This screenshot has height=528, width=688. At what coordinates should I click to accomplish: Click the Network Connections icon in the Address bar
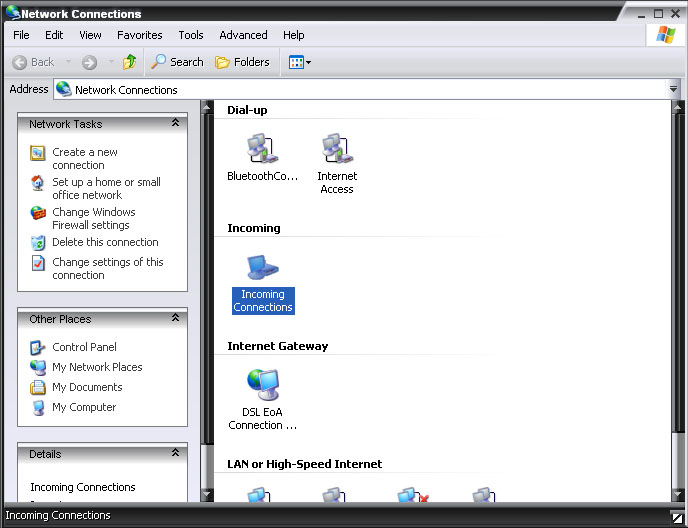[x=64, y=89]
